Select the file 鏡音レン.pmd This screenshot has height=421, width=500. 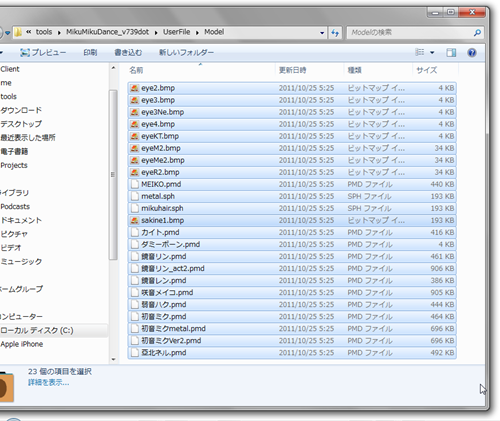tap(292, 280)
